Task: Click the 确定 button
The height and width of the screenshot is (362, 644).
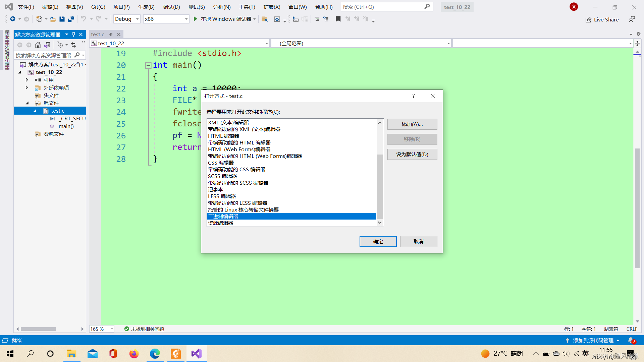Action: point(378,241)
